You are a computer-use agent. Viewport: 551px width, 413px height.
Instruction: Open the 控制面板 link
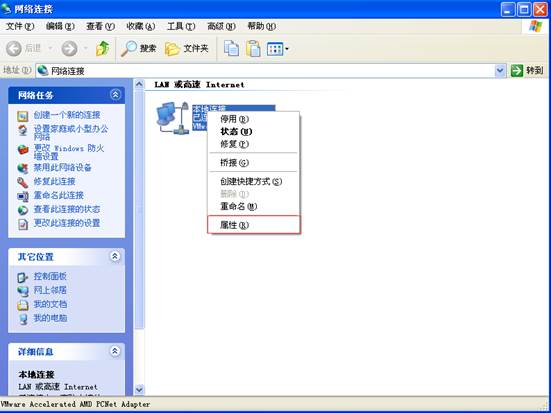50,276
